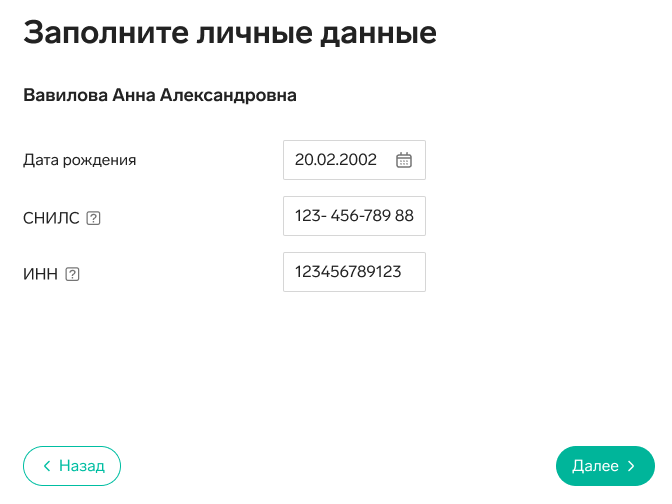Click the surname Вавилова in the name line
This screenshot has height=504, width=672.
tap(65, 95)
